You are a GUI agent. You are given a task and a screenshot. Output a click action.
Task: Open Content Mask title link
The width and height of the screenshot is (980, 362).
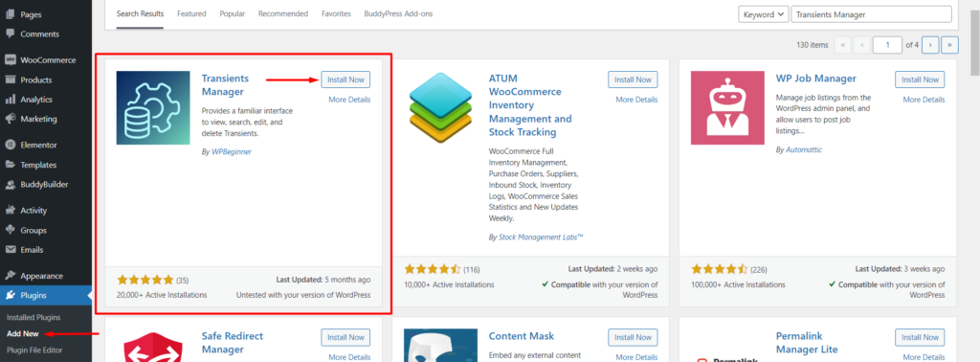(x=522, y=336)
